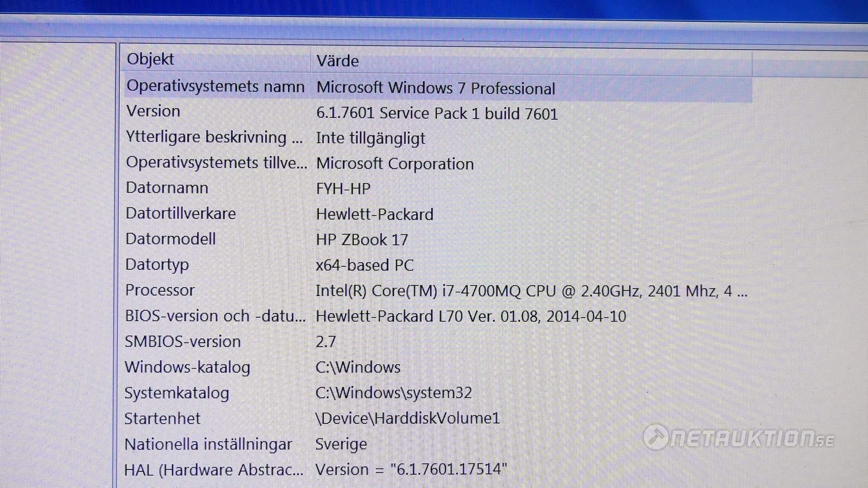Select the Operativsystemets tillve... row label
868x488 pixels.
[x=216, y=163]
